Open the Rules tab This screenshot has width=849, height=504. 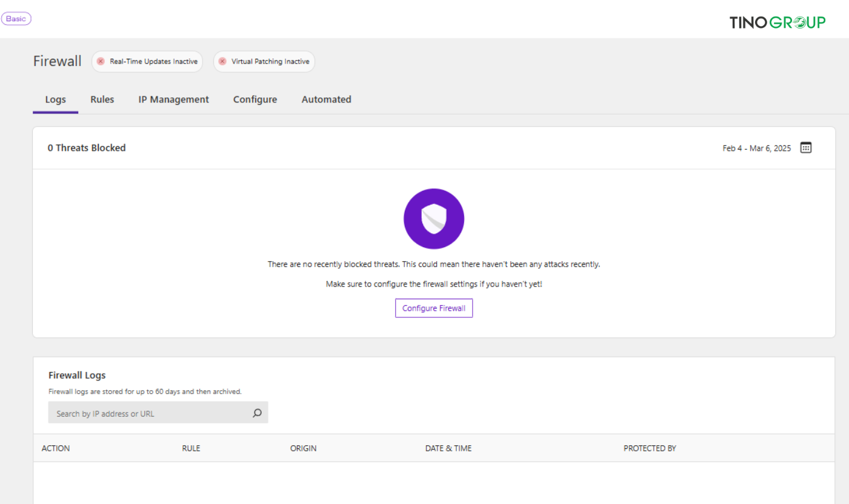tap(102, 99)
